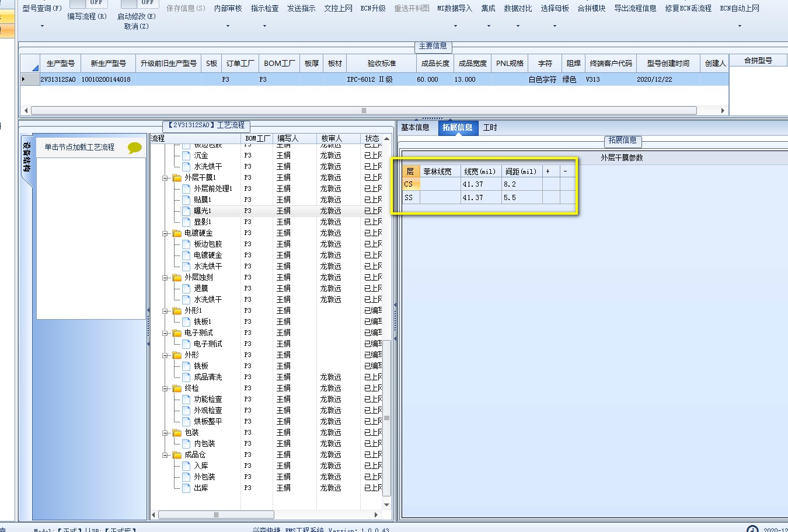Click the main info horizontal scrollbar
Viewport: 788px width, 532px height.
[x=364, y=110]
